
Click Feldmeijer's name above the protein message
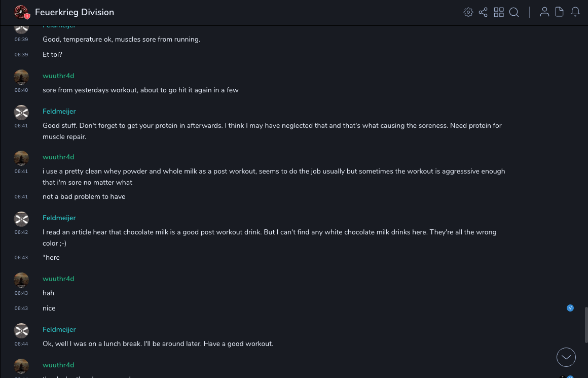click(x=59, y=111)
